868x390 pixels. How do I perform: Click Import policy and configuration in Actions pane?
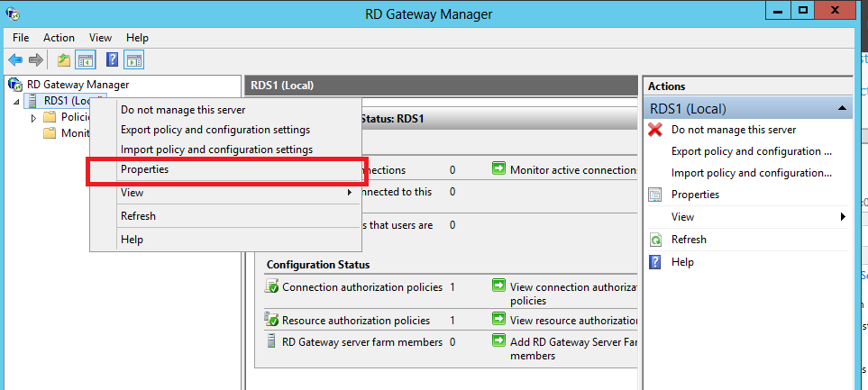pos(751,173)
